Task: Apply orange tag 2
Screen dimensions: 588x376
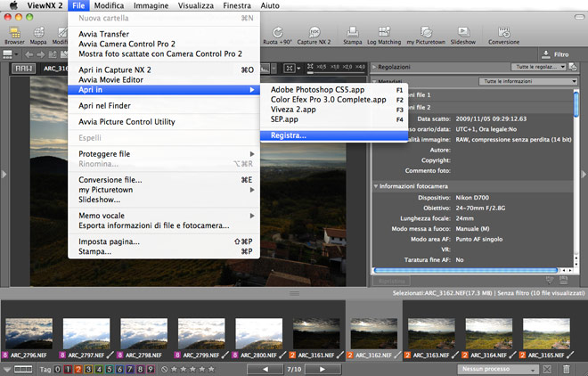Action: point(78,369)
